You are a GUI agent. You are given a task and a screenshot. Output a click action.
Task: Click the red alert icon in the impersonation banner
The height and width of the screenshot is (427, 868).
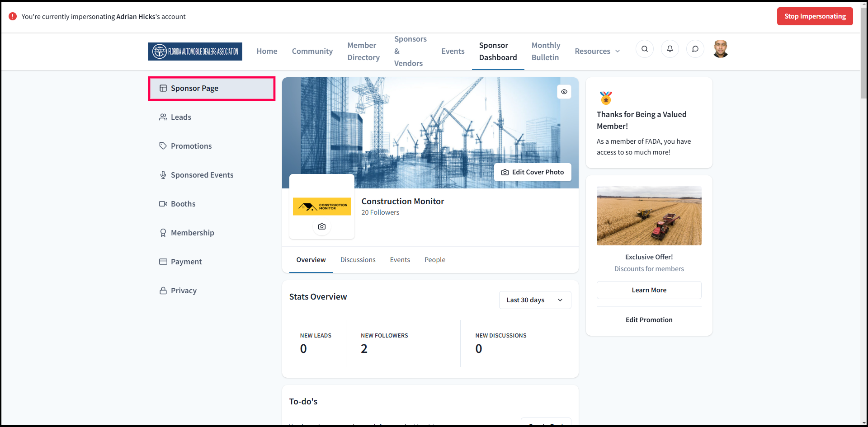(x=13, y=16)
